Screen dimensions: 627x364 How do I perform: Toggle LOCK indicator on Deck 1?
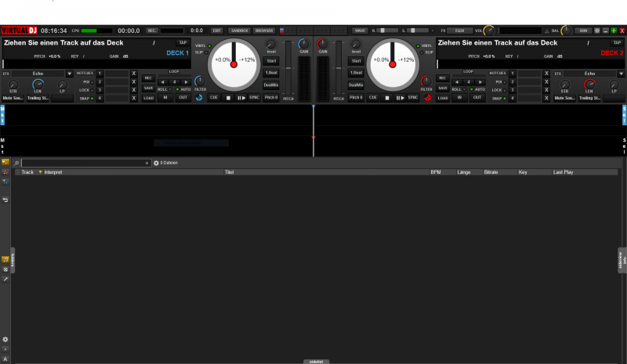click(92, 90)
